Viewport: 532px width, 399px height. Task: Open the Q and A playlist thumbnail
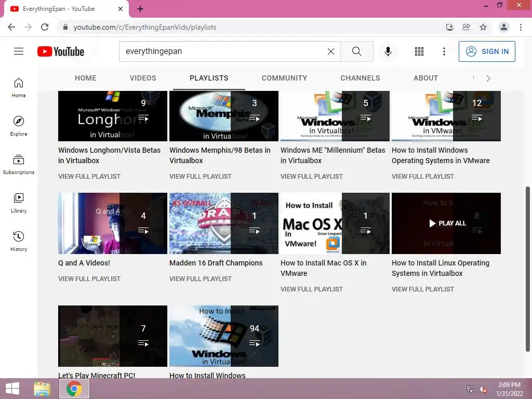(x=113, y=223)
